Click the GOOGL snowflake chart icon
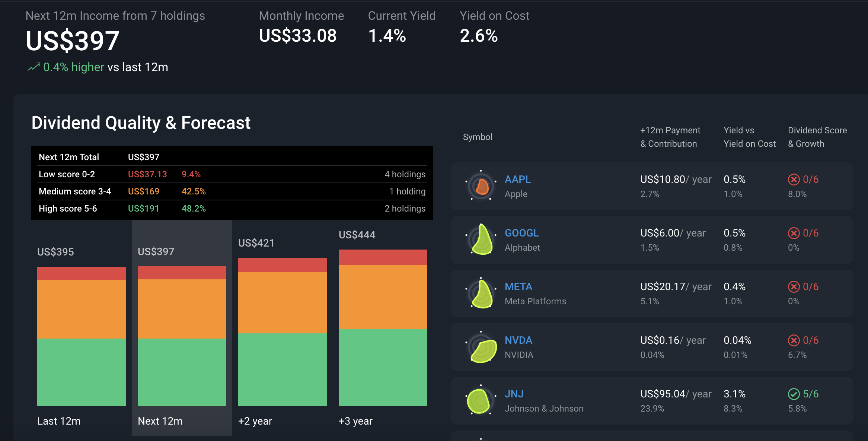 click(481, 239)
